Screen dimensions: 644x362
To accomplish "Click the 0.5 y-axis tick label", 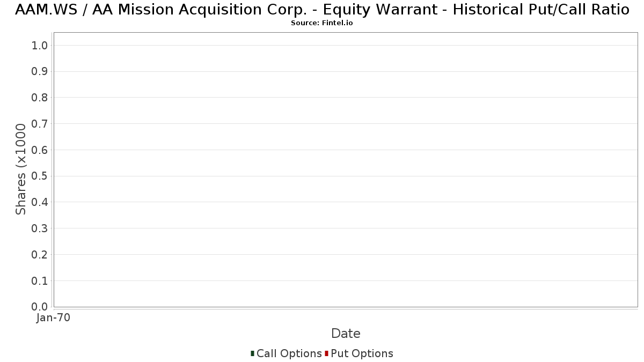I will point(40,176).
